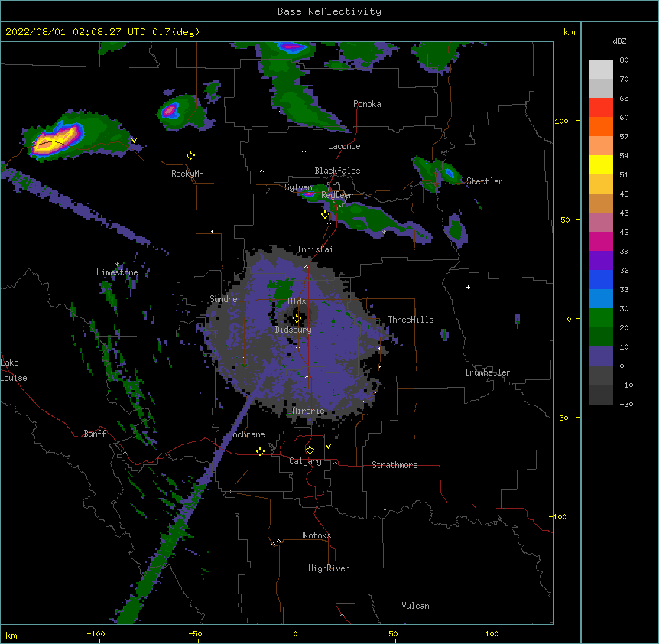Image resolution: width=659 pixels, height=644 pixels.
Task: Select the blue 36 dBZ swatch
Action: 601,279
